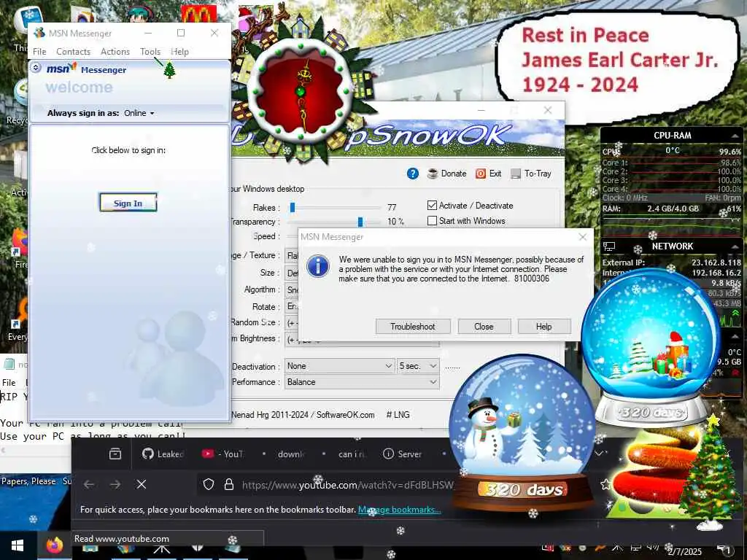Click the round chevron beside msn logo
Screen dimensions: 747x560
click(36, 68)
